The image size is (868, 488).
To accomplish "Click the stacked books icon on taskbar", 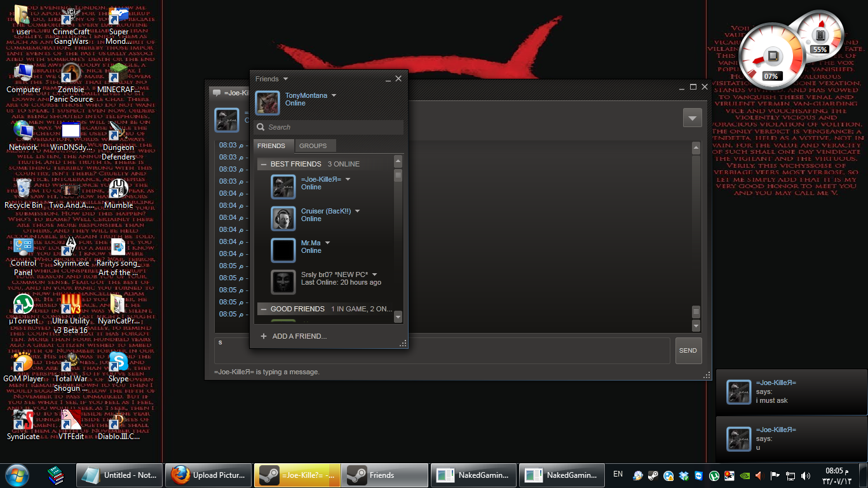I will coord(56,475).
